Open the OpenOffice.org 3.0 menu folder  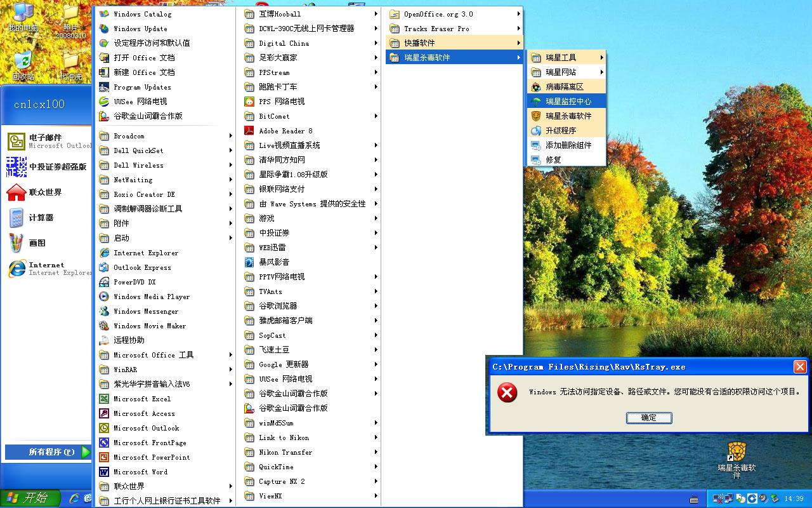(454, 14)
